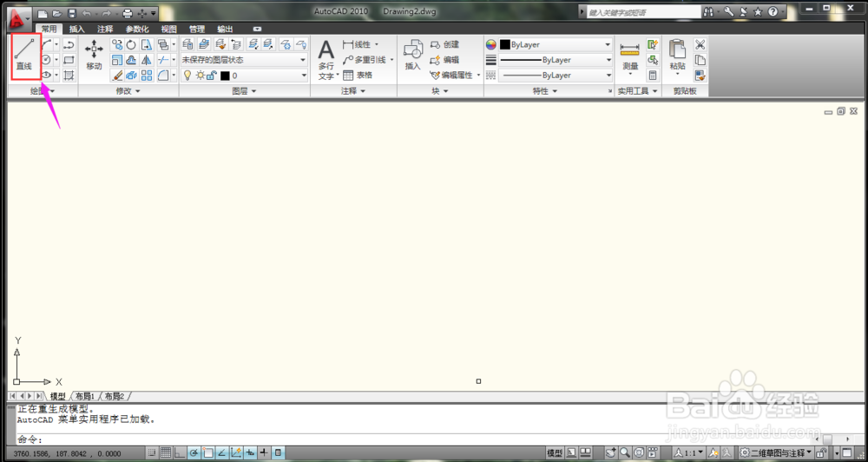Open the 布局1 layout tab

[85, 396]
